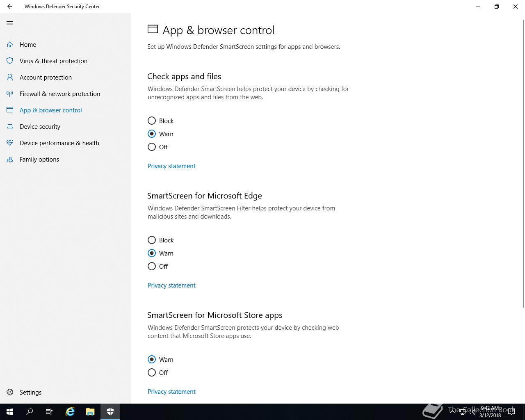This screenshot has height=420, width=525.
Task: Open the Windows Start menu
Action: click(10, 412)
